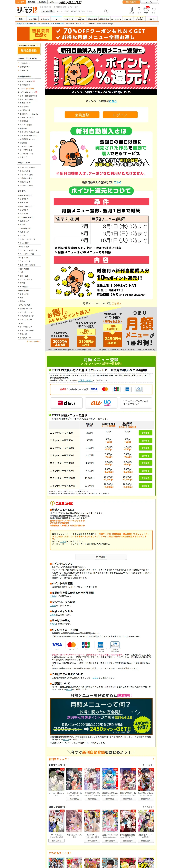Screen dimensions: 174x868
Task: Click もっと見る for 男性マンガ新刊
Action: point(148,807)
